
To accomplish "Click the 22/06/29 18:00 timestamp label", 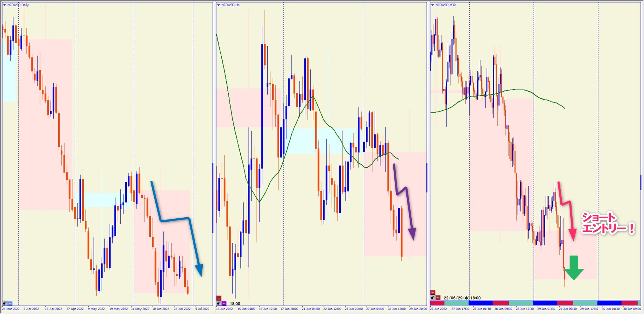I will (462, 298).
